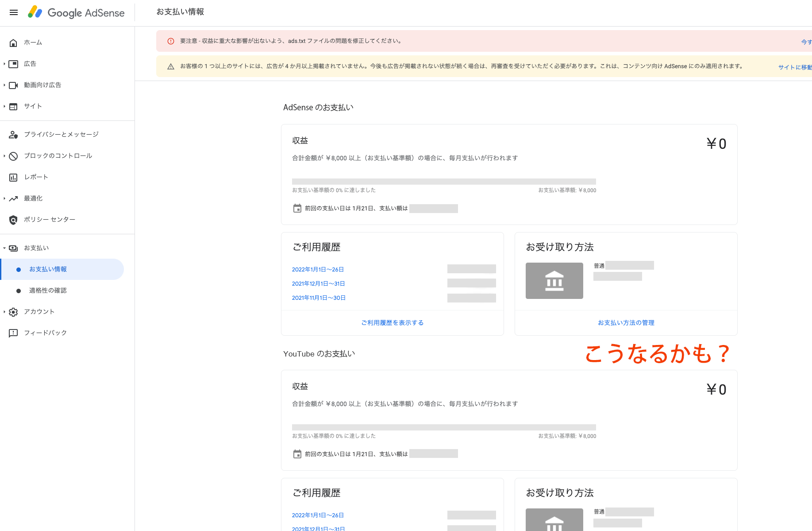This screenshot has height=531, width=812.
Task: Click the フィードバック speech bubble icon
Action: [13, 333]
